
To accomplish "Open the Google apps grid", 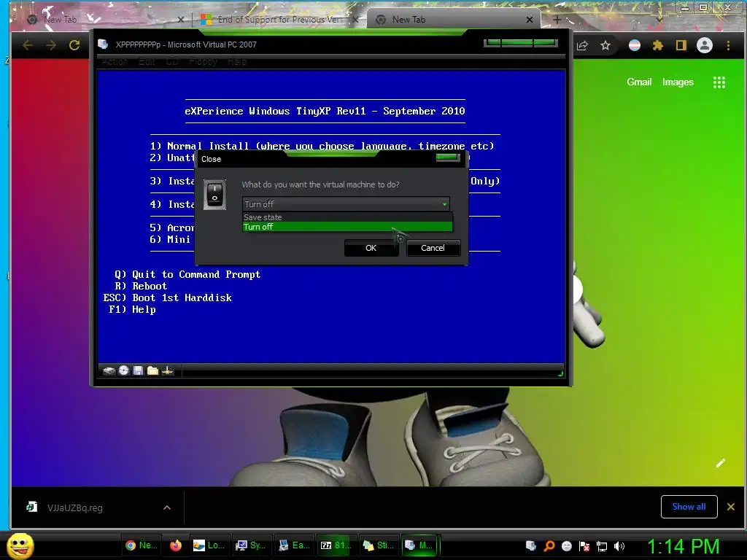I will point(719,82).
